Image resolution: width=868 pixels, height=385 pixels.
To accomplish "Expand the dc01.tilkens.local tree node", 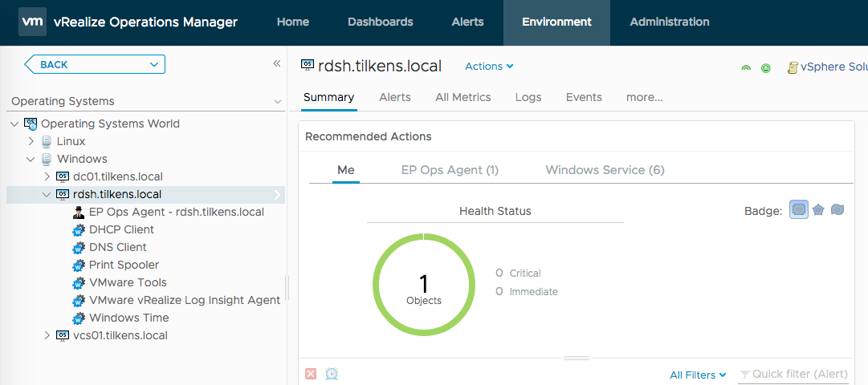I will 47,176.
